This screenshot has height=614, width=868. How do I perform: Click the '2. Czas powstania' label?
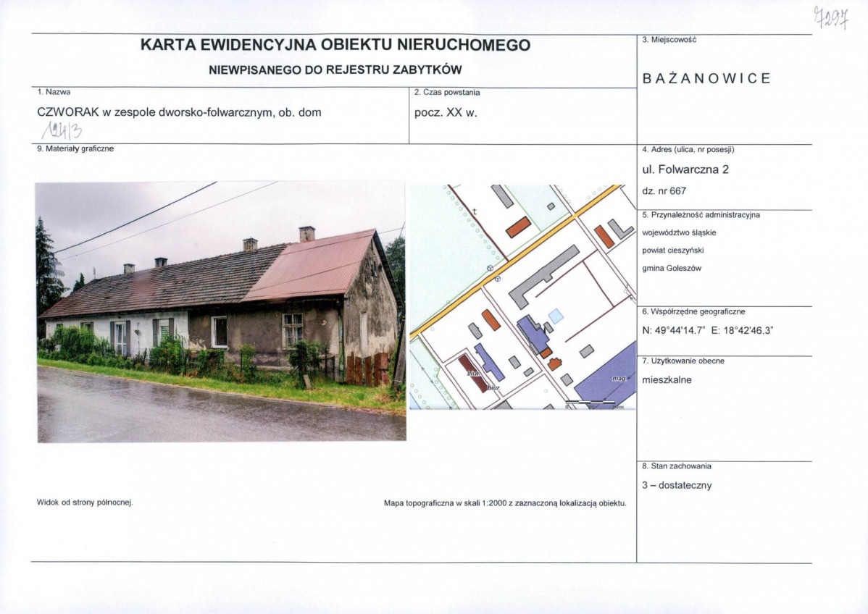447,93
